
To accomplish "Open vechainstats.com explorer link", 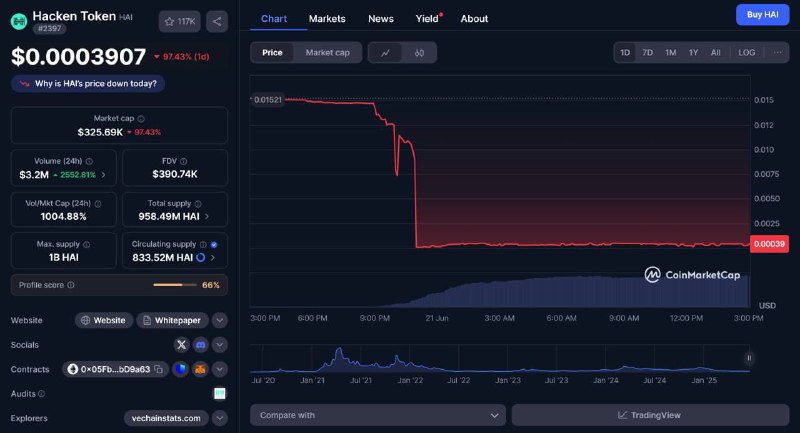I will (166, 418).
